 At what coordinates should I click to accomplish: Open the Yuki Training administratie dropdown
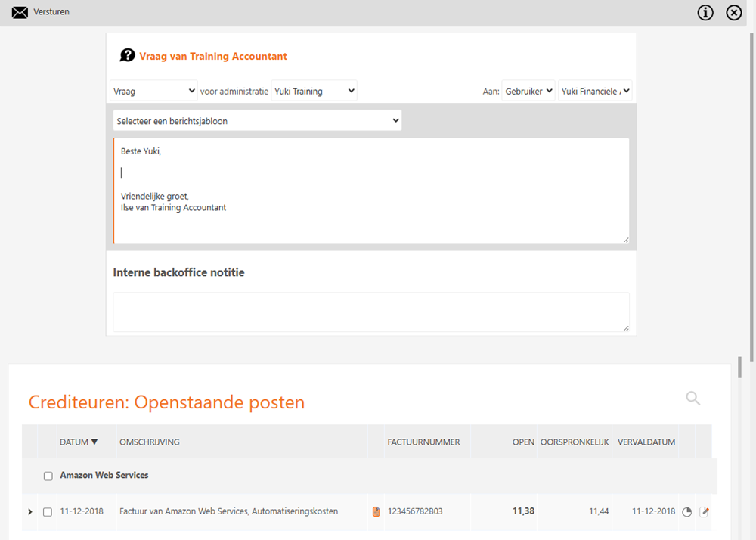click(314, 91)
